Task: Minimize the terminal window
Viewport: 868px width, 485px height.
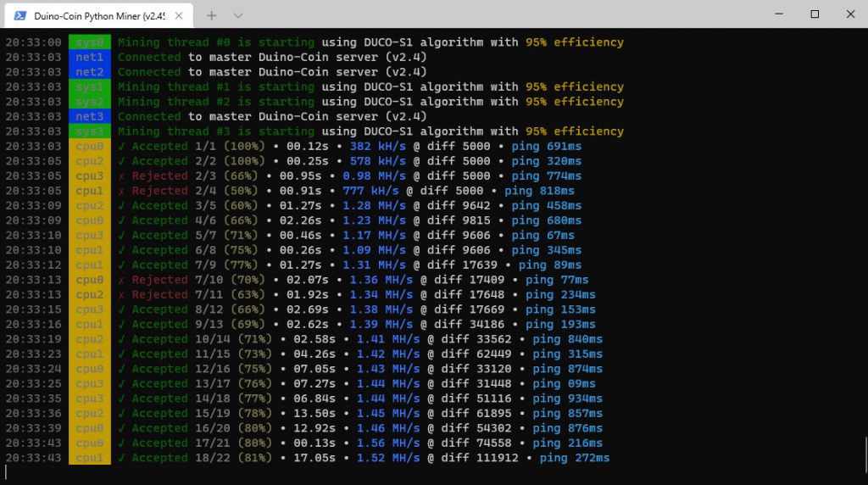Action: (779, 14)
